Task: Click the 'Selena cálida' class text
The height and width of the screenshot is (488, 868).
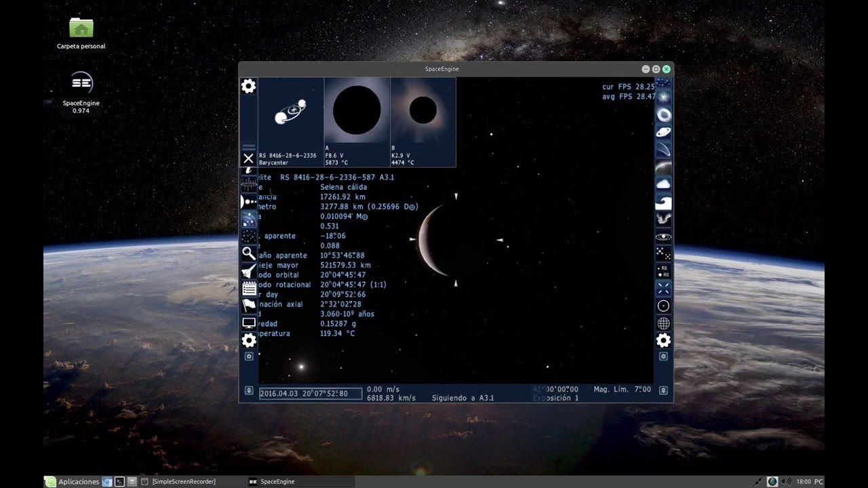Action: pyautogui.click(x=344, y=187)
